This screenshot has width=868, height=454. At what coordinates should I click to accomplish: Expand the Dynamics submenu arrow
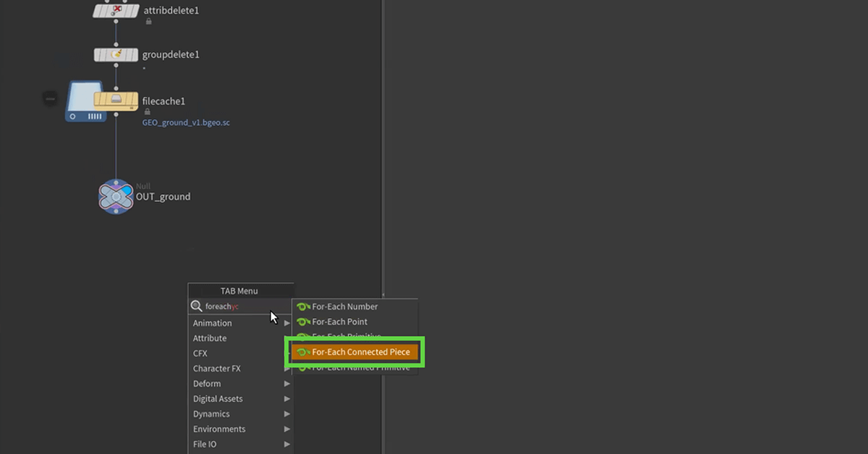(287, 414)
